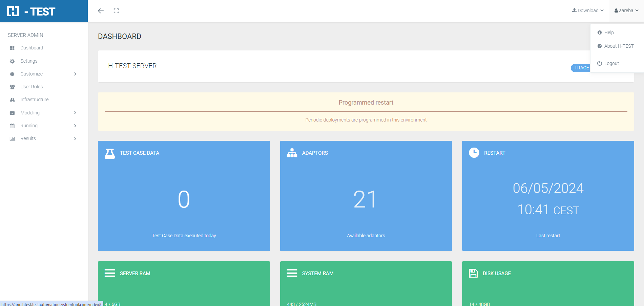
Task: Toggle fullscreen with the expand icon
Action: (x=116, y=11)
